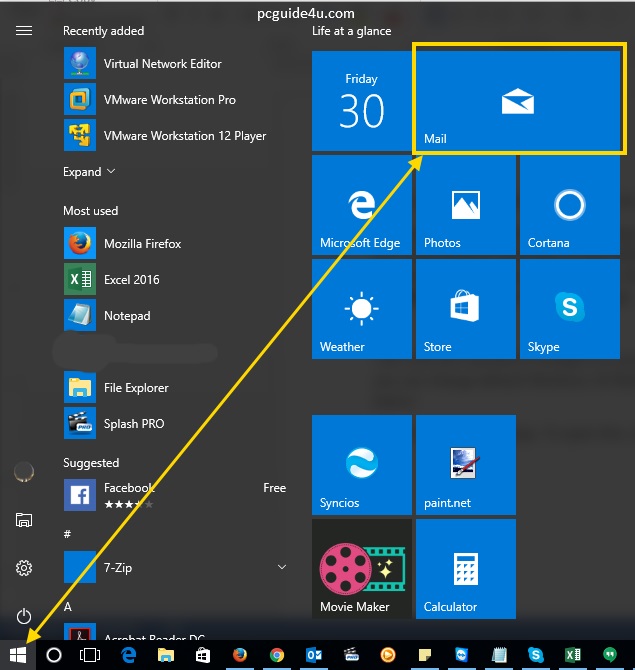Launch the Microsoft Edge tile

pyautogui.click(x=361, y=204)
